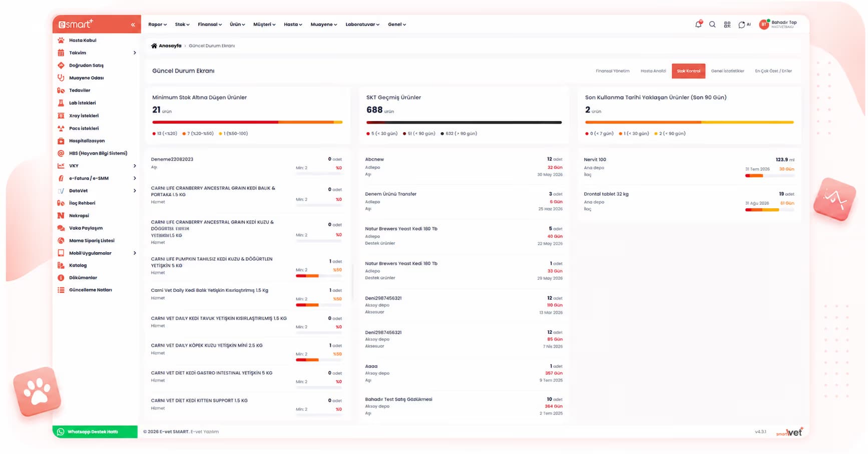Screen dimensions: 868x454
Task: Select the Denem Ürünü Transfer row
Action: [x=464, y=201]
